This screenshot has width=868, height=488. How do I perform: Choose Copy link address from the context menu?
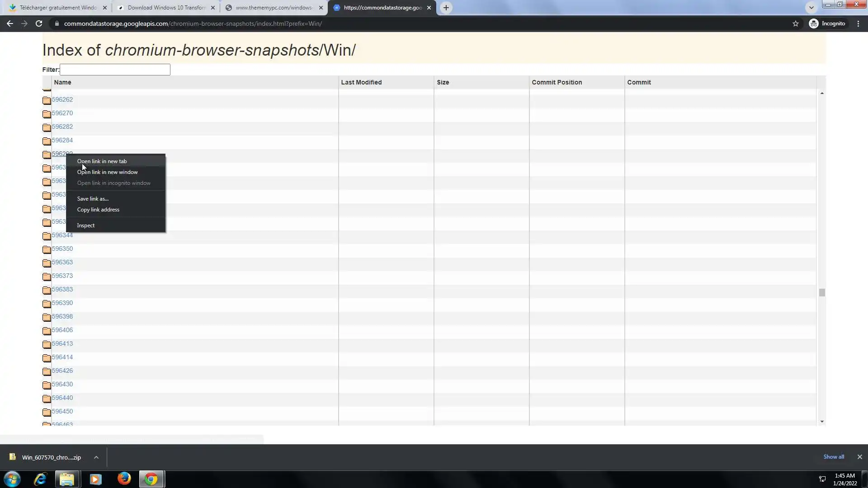tap(98, 210)
